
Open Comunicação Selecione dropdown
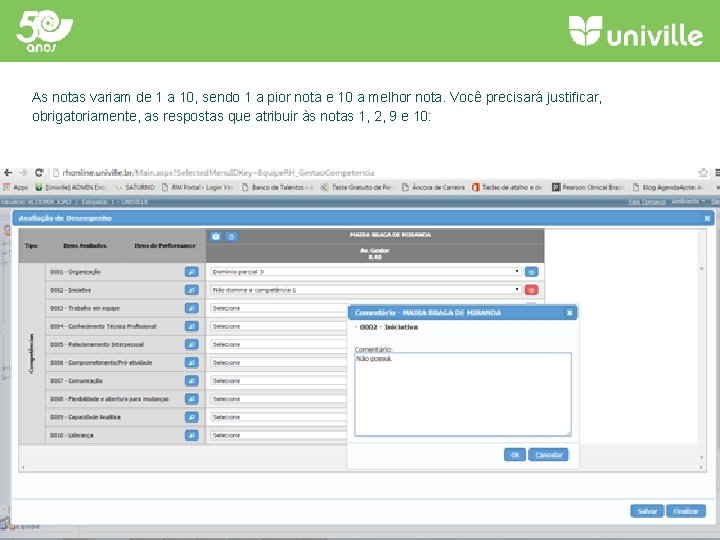278,381
